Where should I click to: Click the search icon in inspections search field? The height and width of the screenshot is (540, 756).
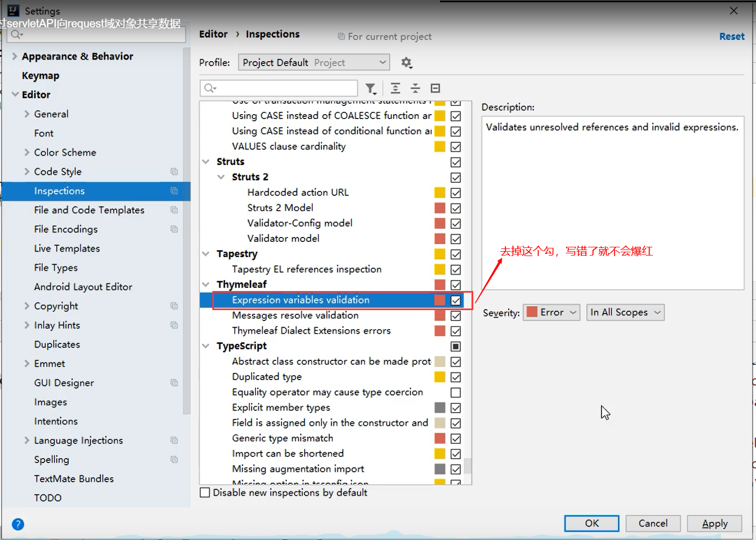point(210,88)
